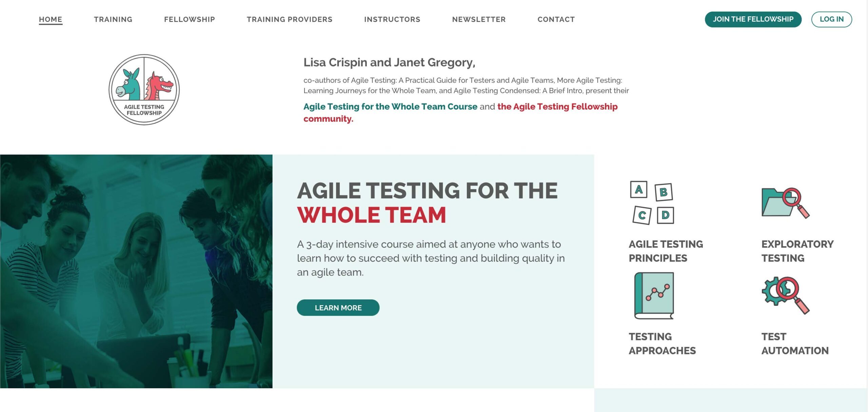Click the ABCD blocks Agile Testing Principles icon
868x412 pixels.
(652, 203)
